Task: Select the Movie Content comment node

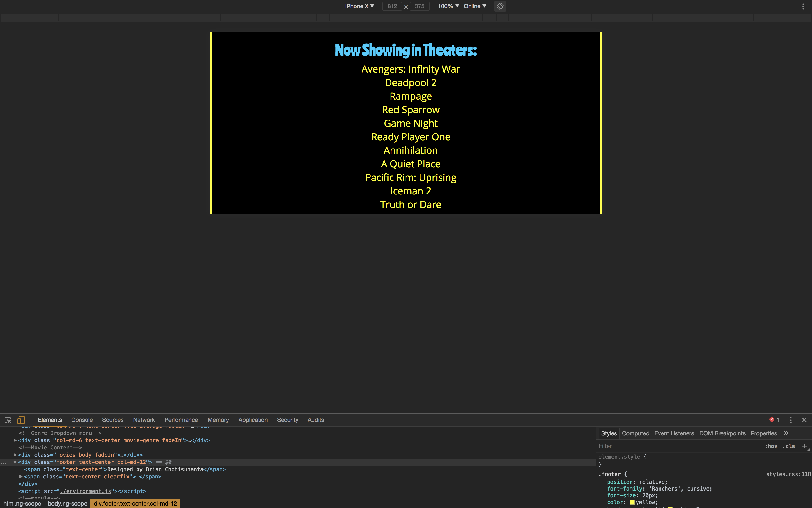Action: point(50,448)
